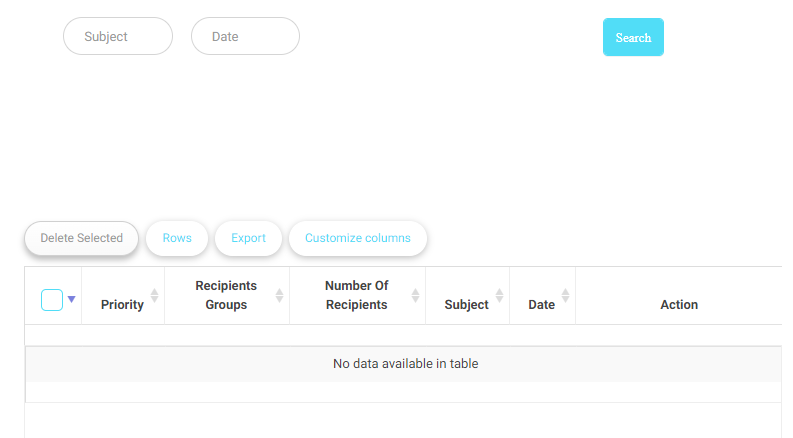The width and height of the screenshot is (793, 438).
Task: Click the Priority column sort arrows
Action: 154,296
